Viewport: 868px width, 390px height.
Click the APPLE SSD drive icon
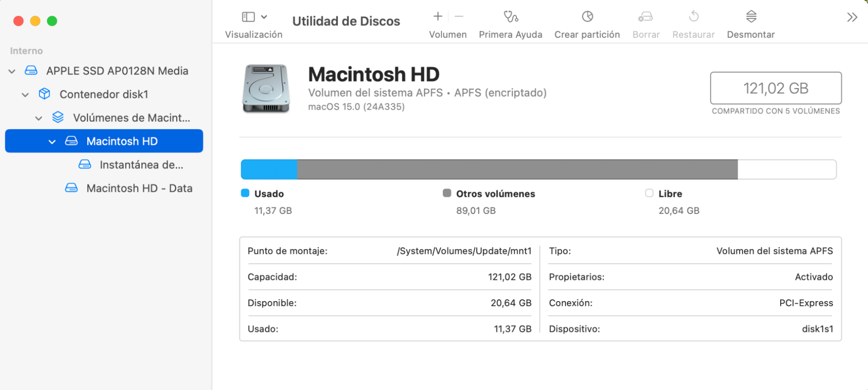point(31,70)
